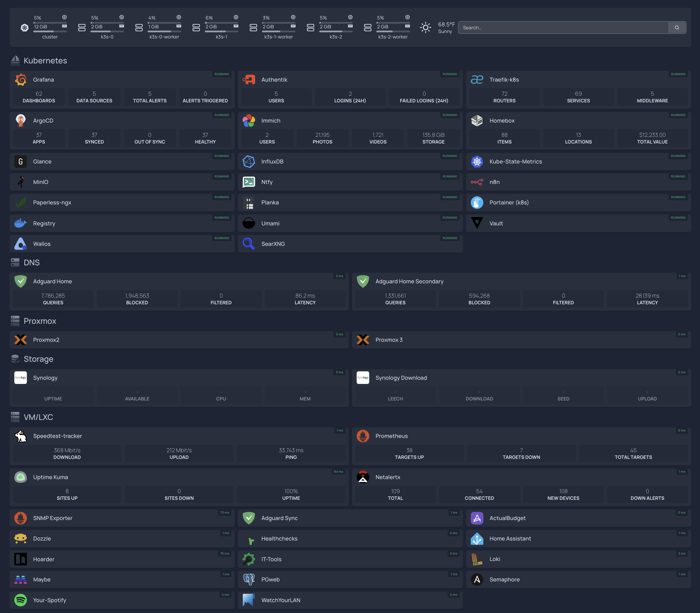Image resolution: width=700 pixels, height=613 pixels.
Task: Open the Adguard Home Secondary link
Action: coord(409,281)
